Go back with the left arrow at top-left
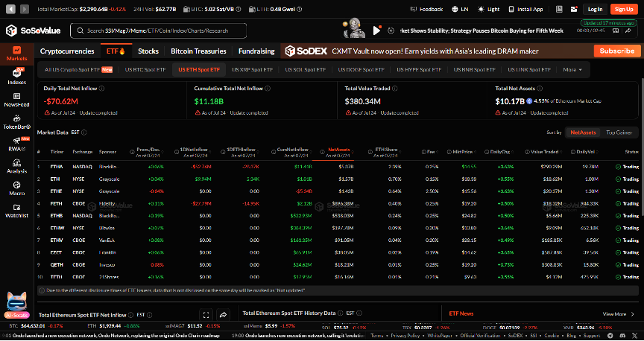The image size is (644, 341). (10, 9)
